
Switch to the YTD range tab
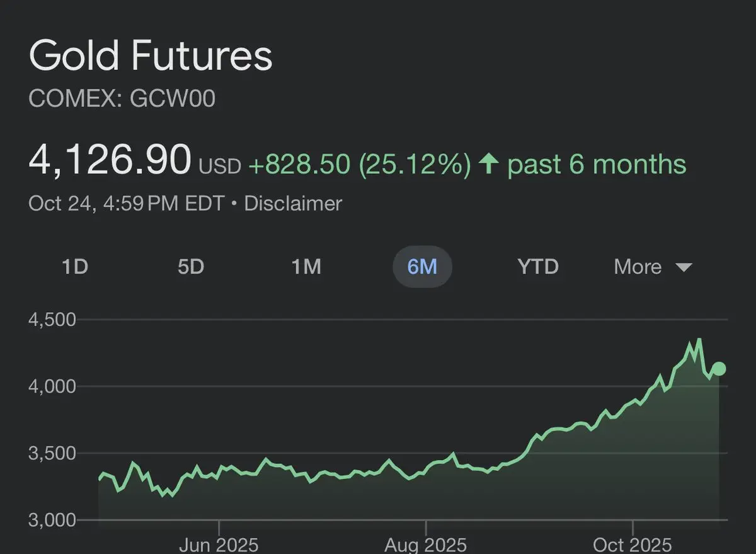click(x=538, y=267)
